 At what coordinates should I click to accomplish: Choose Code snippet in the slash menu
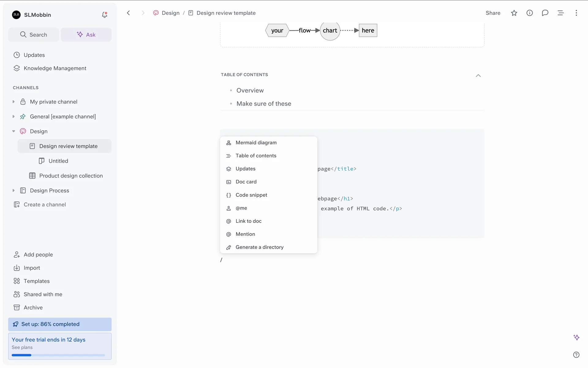251,195
